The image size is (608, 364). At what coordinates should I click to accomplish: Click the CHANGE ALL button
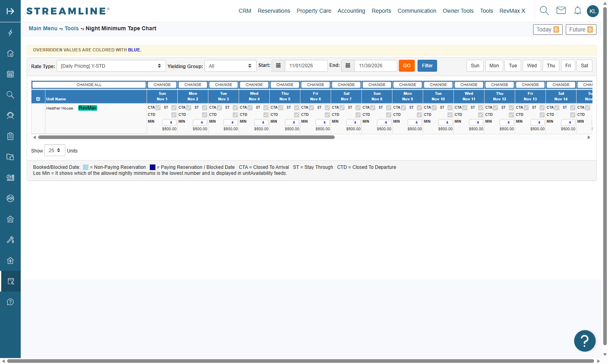pos(89,85)
